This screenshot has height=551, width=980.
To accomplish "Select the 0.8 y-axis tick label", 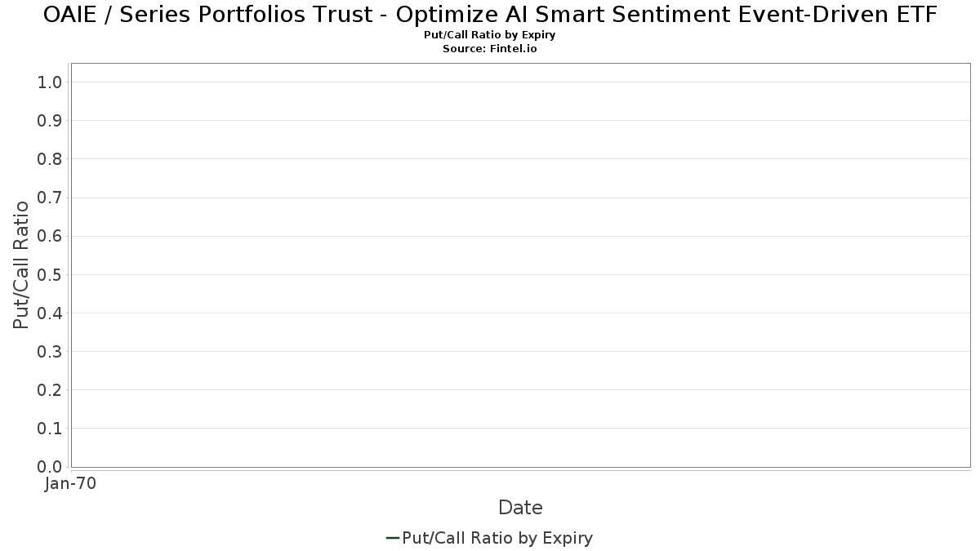I will tap(50, 159).
